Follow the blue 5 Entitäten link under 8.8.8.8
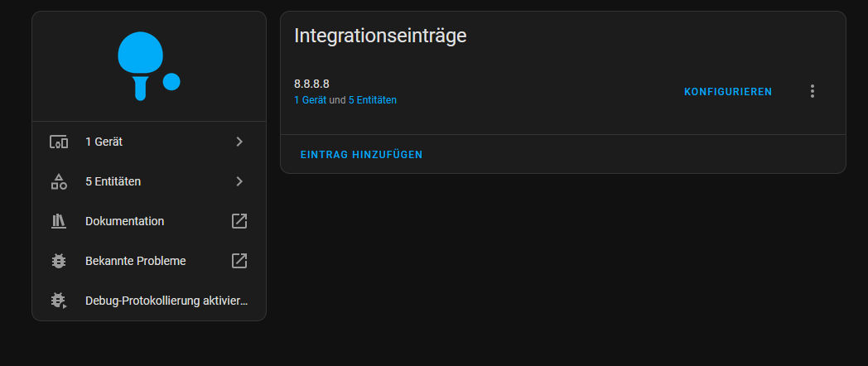Viewport: 868px width, 366px height. pyautogui.click(x=372, y=100)
